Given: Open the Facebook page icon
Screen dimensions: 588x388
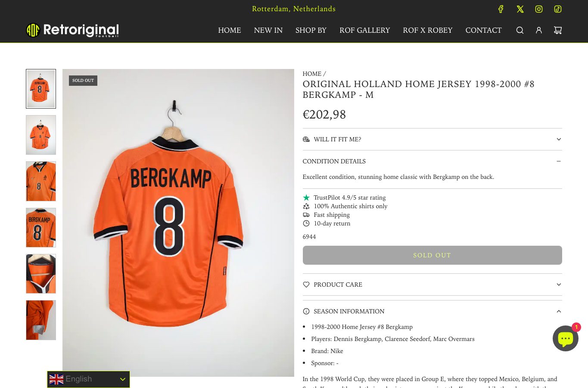Looking at the screenshot, I should pos(501,9).
